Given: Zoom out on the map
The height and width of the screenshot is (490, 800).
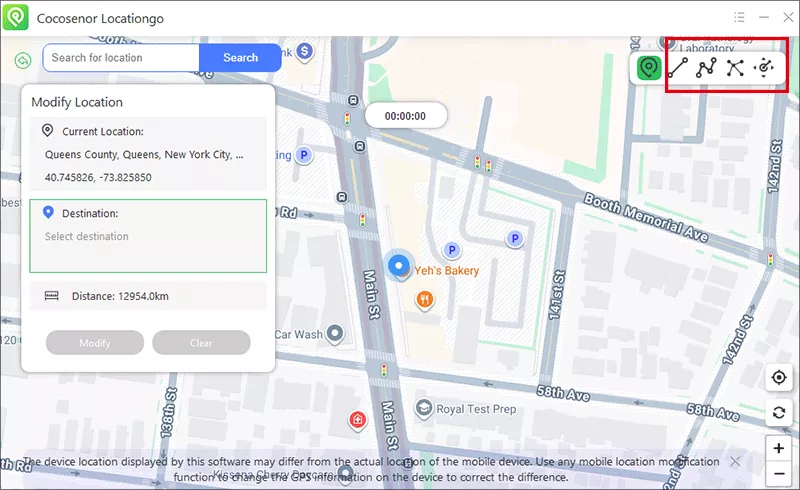Looking at the screenshot, I should click(x=779, y=474).
